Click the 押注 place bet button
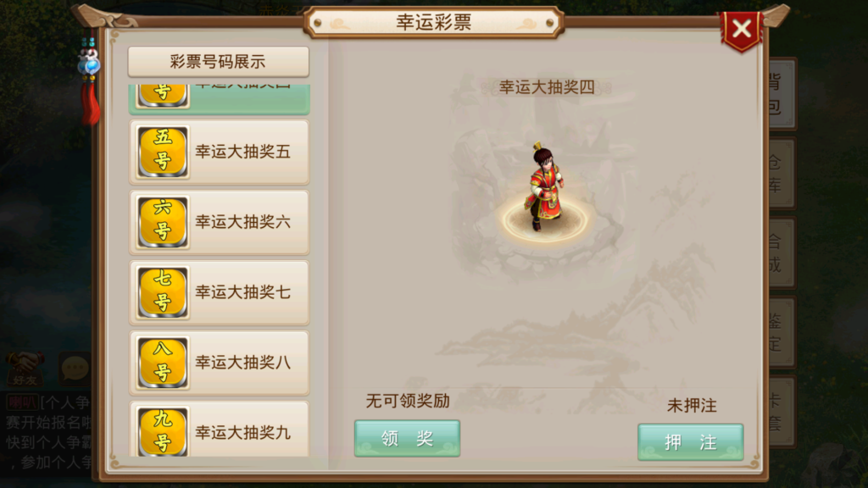 (690, 442)
